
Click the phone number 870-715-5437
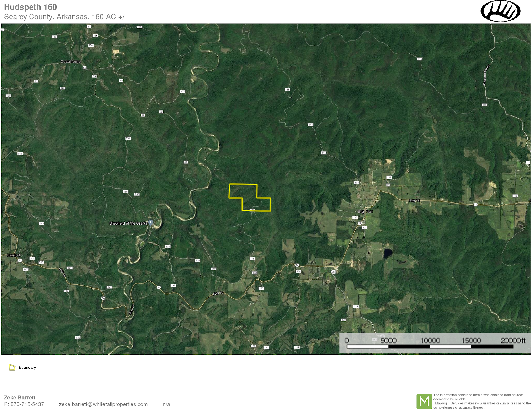(27, 404)
